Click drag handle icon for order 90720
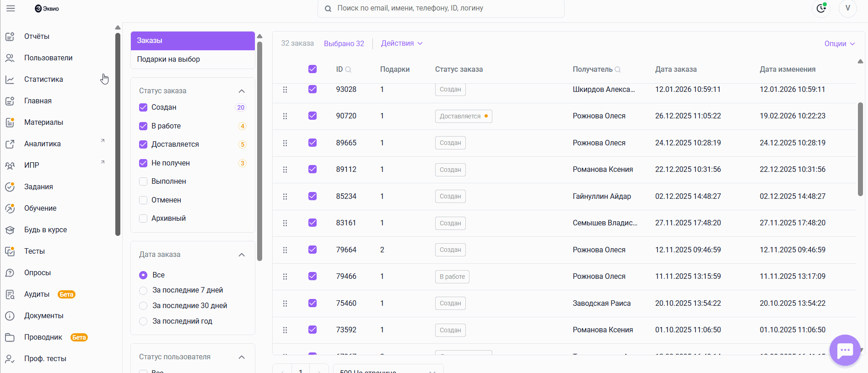This screenshot has width=868, height=373. click(285, 116)
